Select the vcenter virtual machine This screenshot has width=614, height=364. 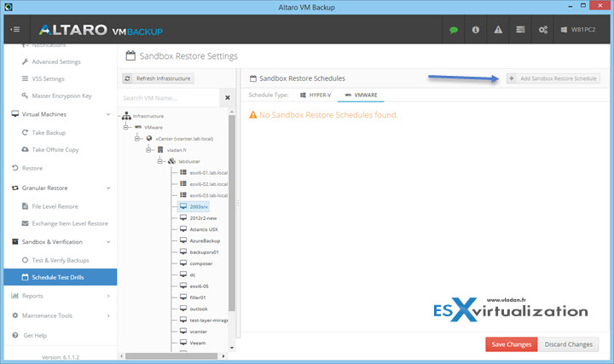194,332
